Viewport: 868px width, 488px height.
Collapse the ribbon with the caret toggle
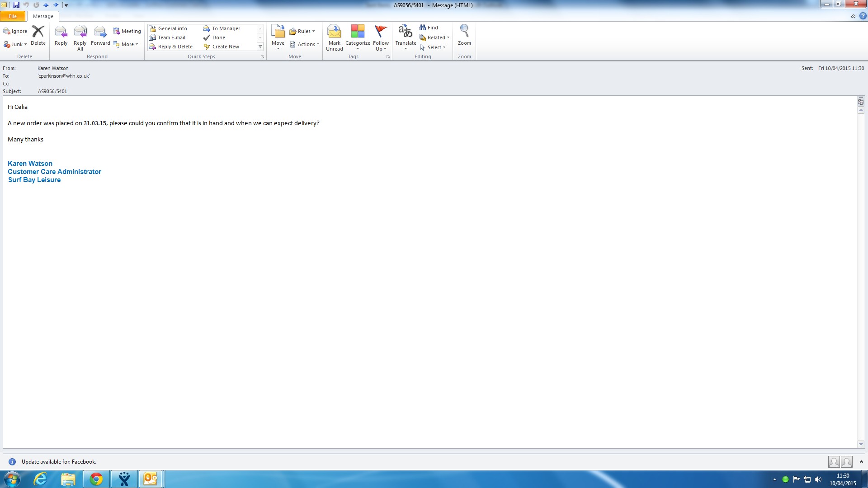(853, 16)
